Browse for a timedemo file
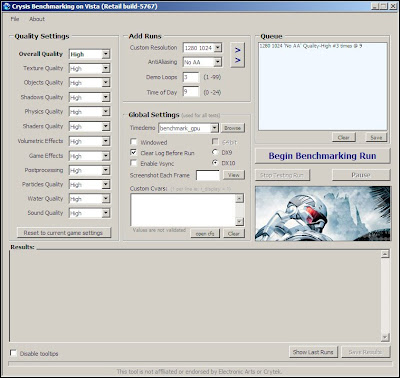 (x=232, y=128)
